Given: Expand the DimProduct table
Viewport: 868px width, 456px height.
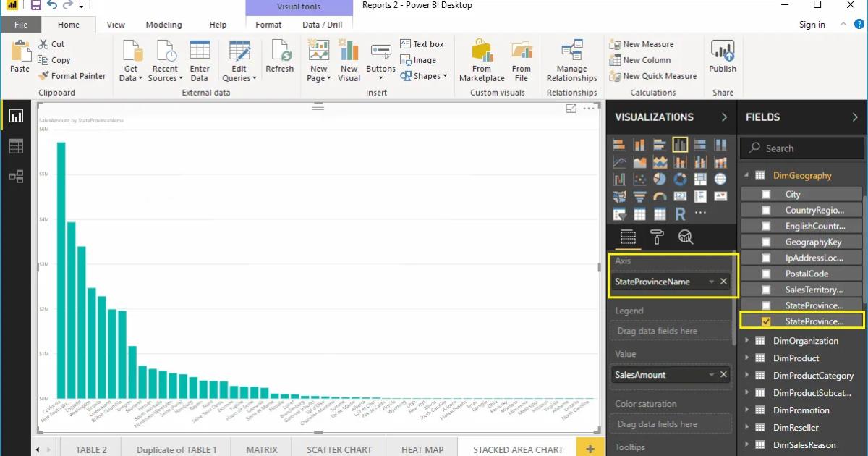Looking at the screenshot, I should (749, 358).
